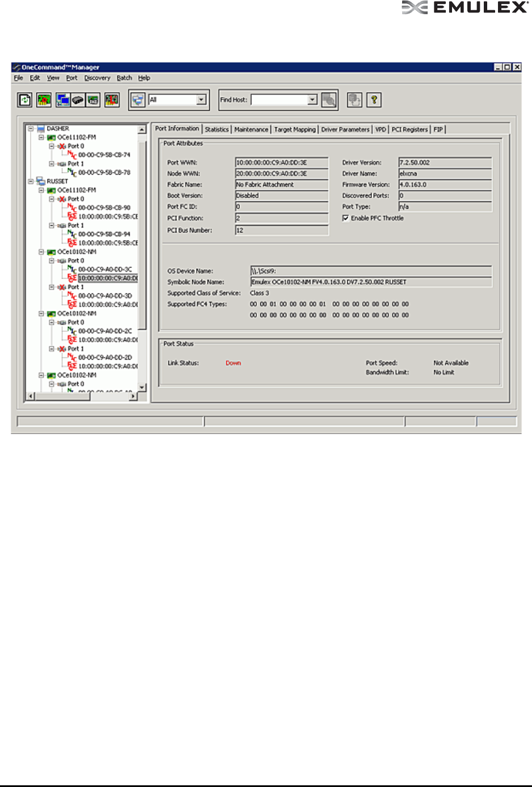Click the OS Device Name field
The image size is (532, 787).
(x=371, y=271)
